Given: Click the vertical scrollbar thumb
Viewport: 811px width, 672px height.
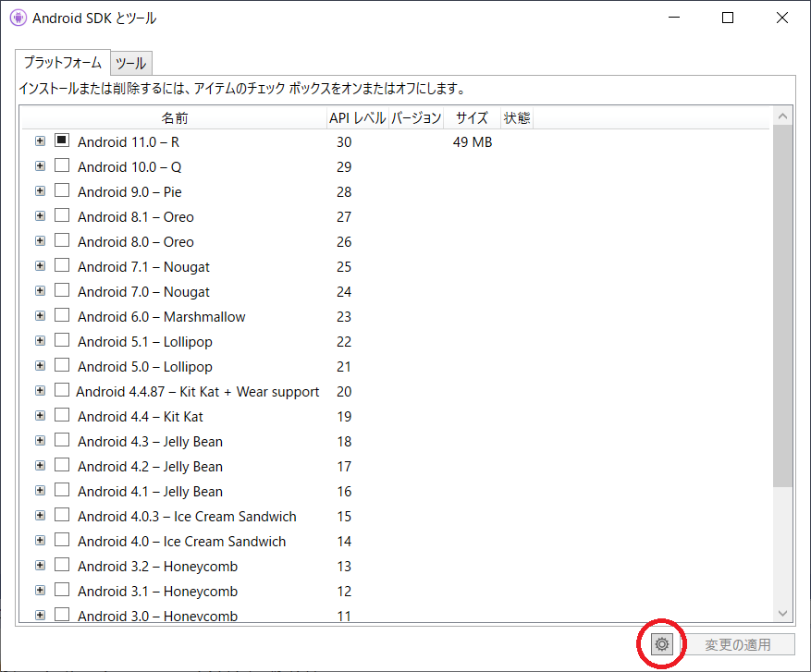Looking at the screenshot, I should pyautogui.click(x=782, y=306).
